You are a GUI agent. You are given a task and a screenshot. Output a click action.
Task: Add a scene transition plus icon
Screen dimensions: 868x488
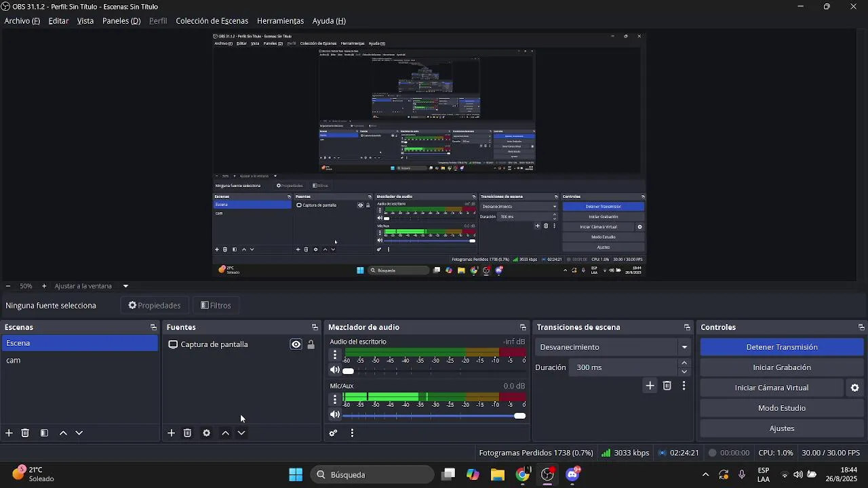[x=650, y=386]
